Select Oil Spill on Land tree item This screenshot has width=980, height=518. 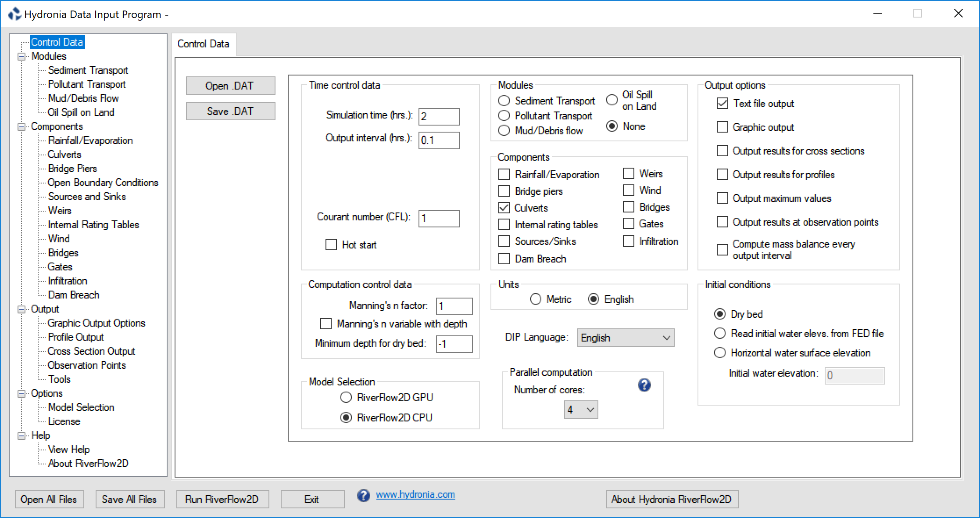tap(81, 112)
